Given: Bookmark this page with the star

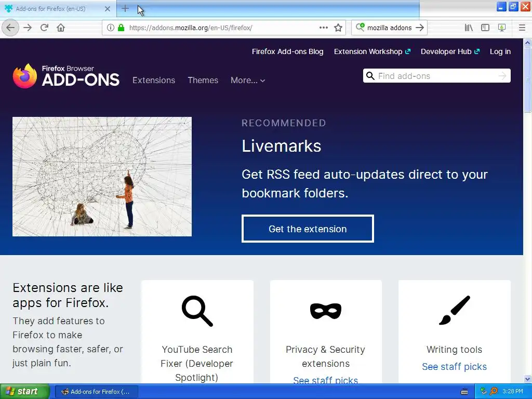Looking at the screenshot, I should pos(338,28).
